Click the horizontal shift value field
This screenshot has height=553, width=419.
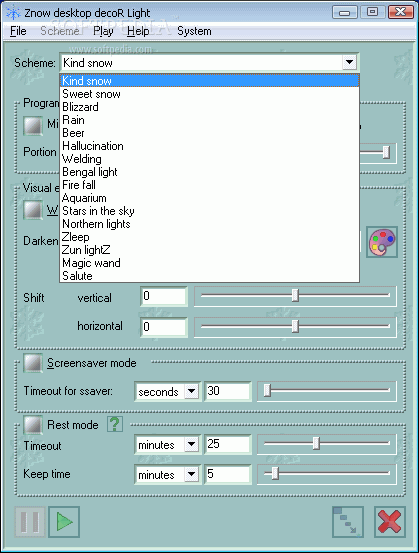click(163, 327)
